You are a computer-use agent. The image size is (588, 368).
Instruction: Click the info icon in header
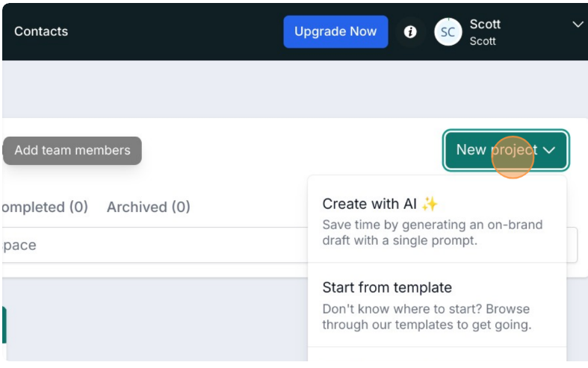click(x=410, y=32)
